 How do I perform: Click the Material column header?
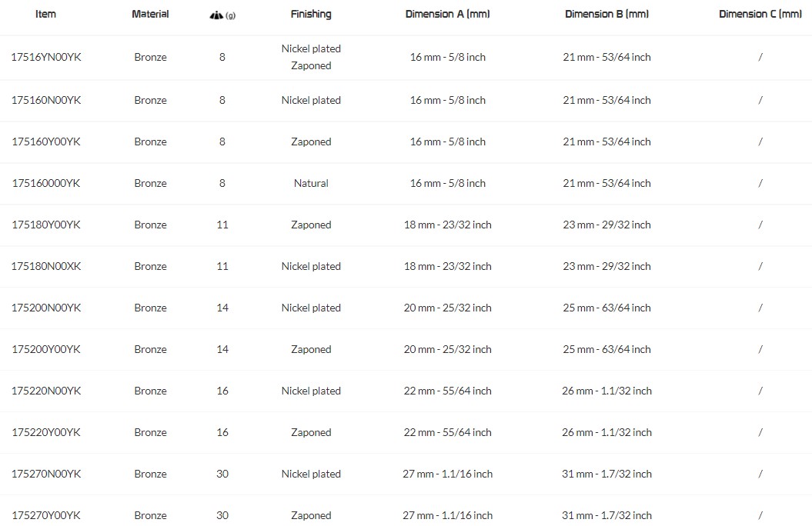point(150,14)
